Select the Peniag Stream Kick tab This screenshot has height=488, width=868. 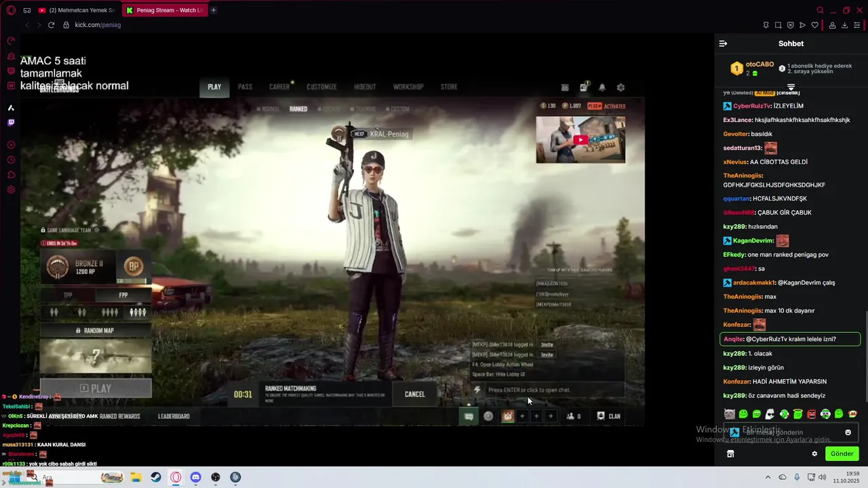pos(164,10)
